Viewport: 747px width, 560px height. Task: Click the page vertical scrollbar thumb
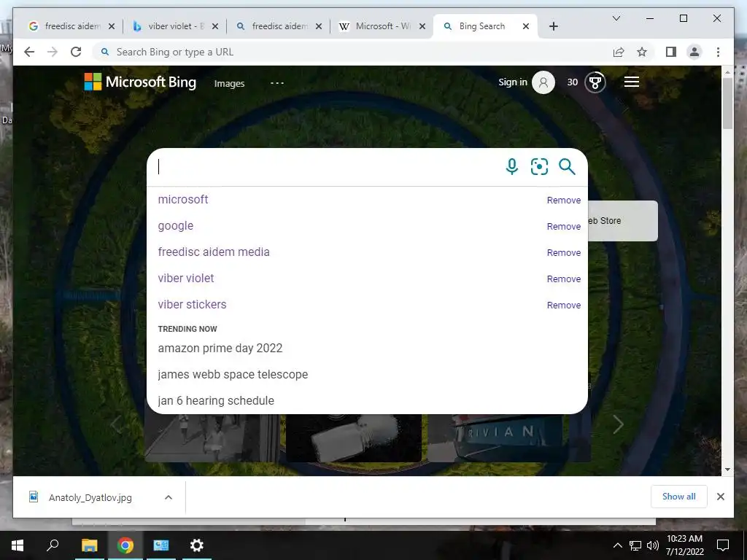tap(727, 103)
